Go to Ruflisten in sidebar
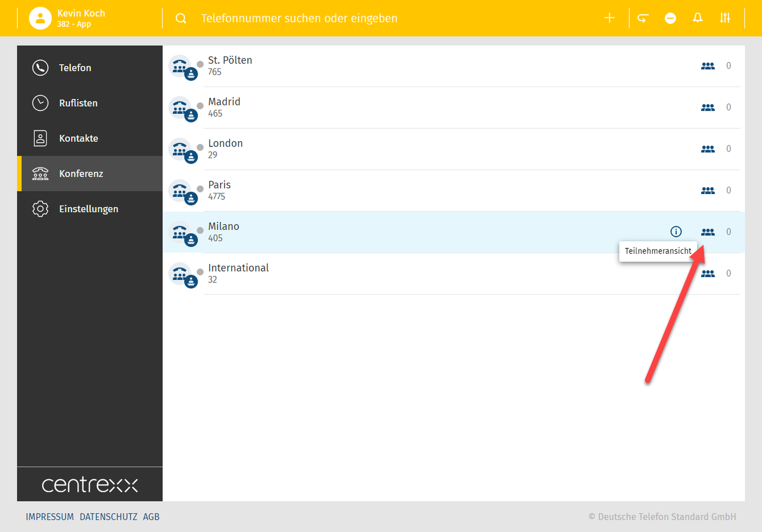 78,103
